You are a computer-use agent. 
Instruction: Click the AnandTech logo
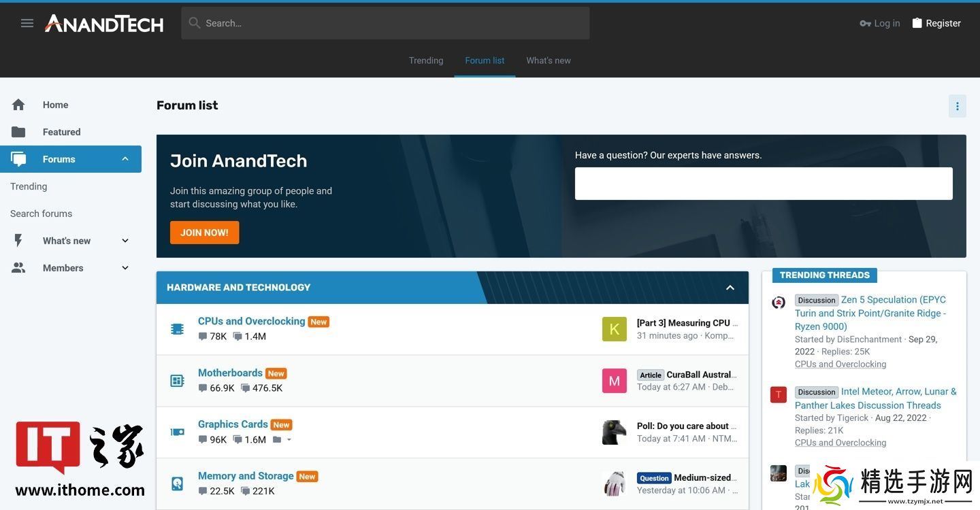point(104,24)
